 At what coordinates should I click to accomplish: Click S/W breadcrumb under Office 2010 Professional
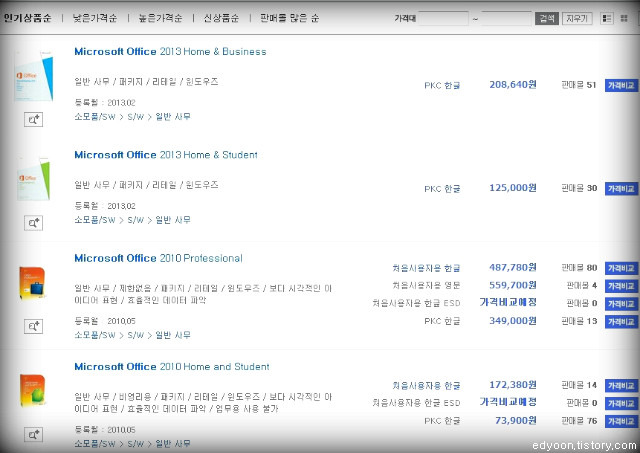(136, 335)
